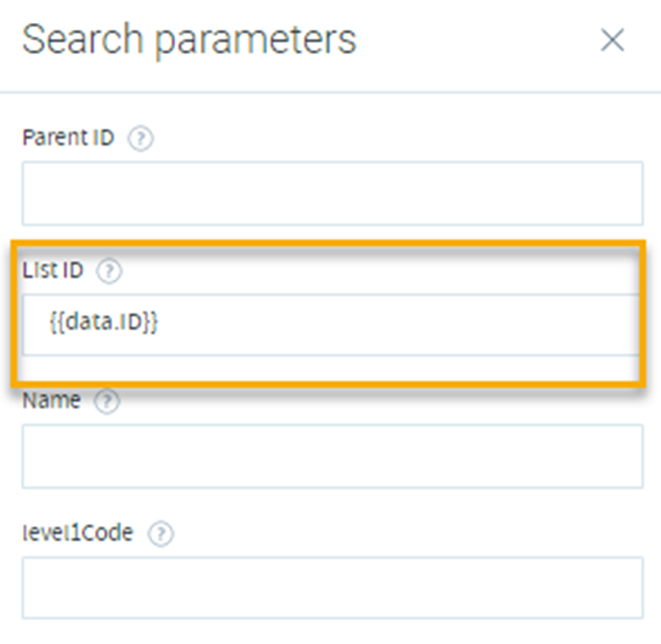Place cursor at far right of List ID field
Image resolution: width=661 pixels, height=644 pixels.
tap(628, 325)
